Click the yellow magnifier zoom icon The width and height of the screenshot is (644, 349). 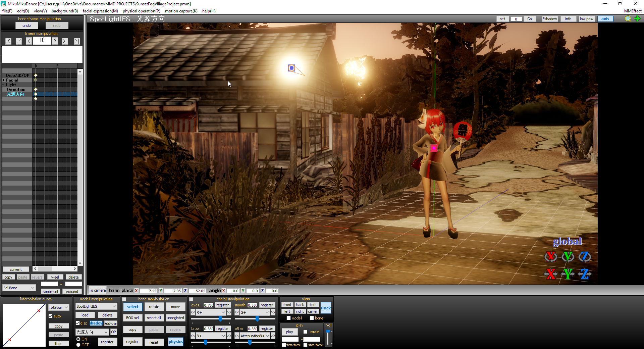(x=628, y=19)
